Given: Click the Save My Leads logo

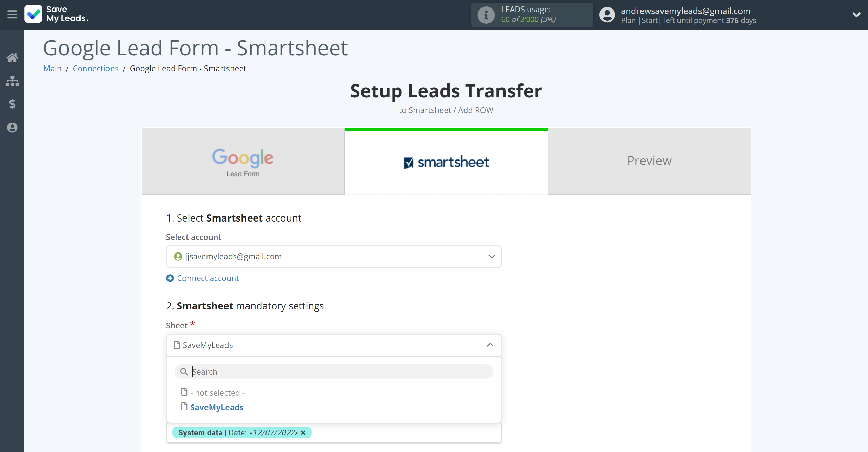Looking at the screenshot, I should [56, 14].
